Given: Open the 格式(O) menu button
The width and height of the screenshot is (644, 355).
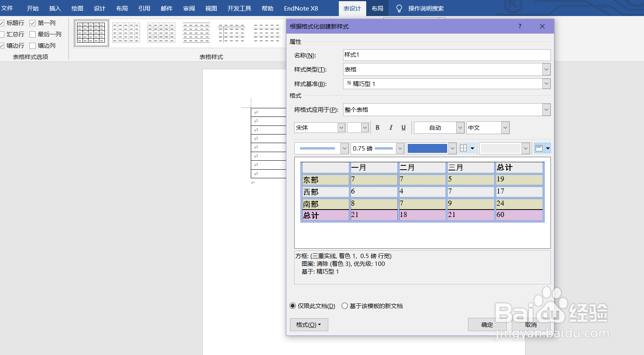Looking at the screenshot, I should click(309, 325).
